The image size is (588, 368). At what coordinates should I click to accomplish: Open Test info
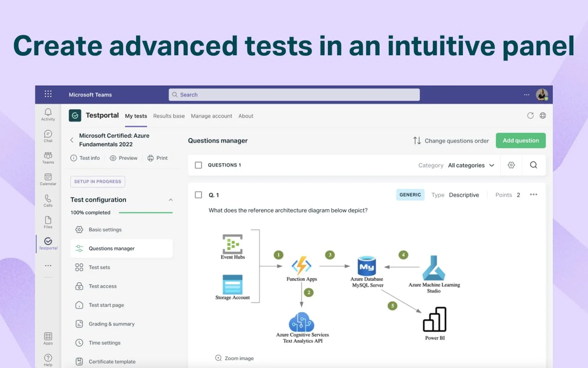tap(85, 158)
